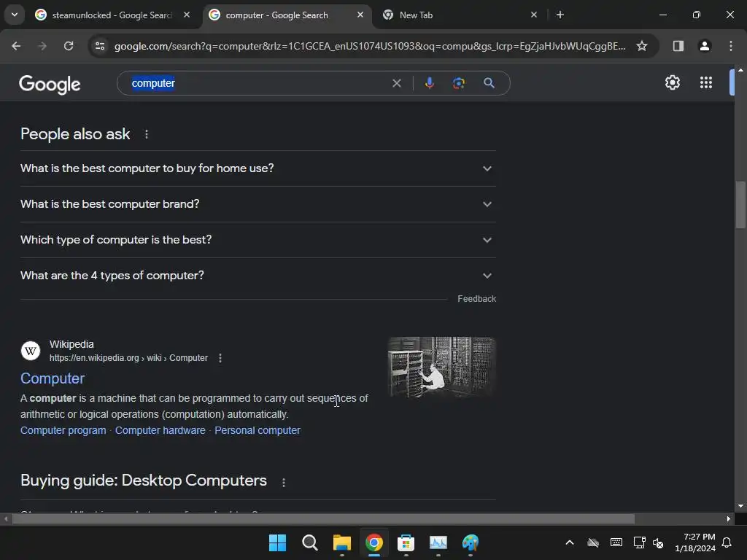
Task: Click the Feedback link
Action: click(x=477, y=299)
